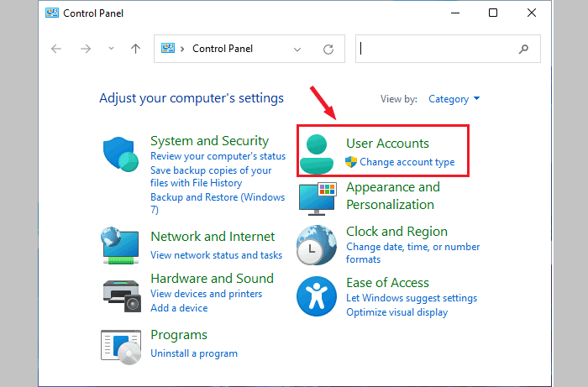
Task: Go back with the left arrow
Action: (56, 49)
